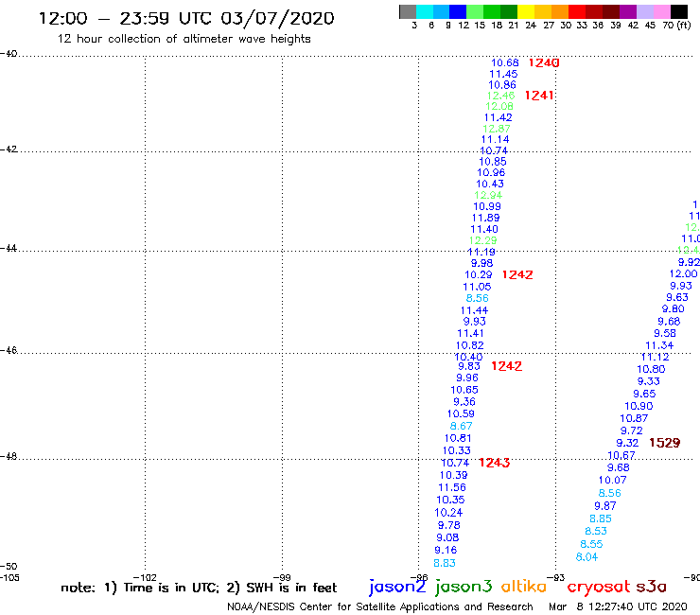Click the black swatch at the legend end

678,11
